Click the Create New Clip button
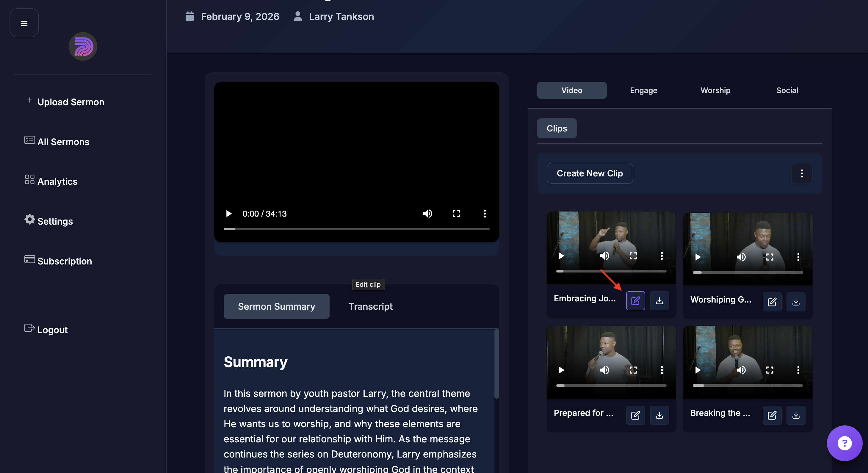The height and width of the screenshot is (473, 868). click(589, 173)
